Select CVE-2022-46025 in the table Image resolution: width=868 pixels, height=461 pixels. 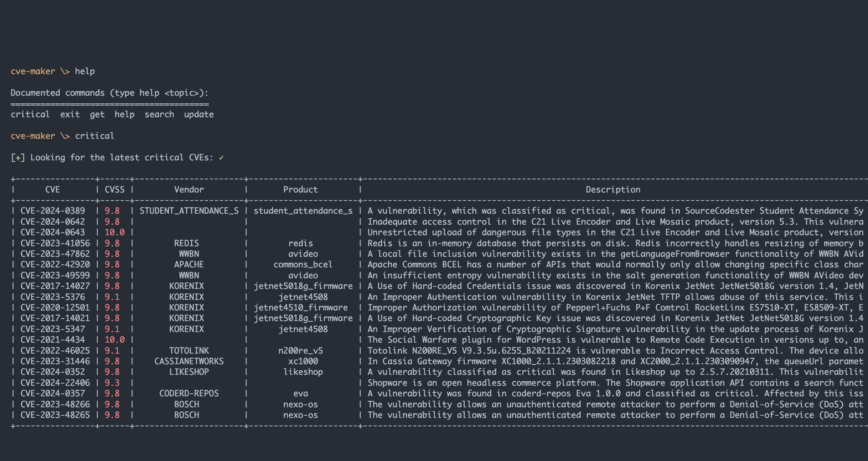point(55,351)
